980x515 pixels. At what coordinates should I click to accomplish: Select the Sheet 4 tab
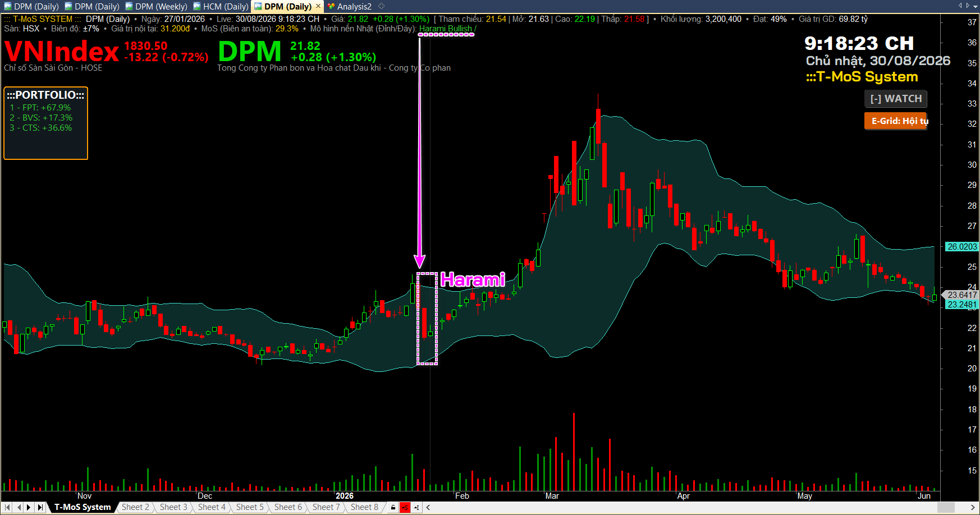212,507
